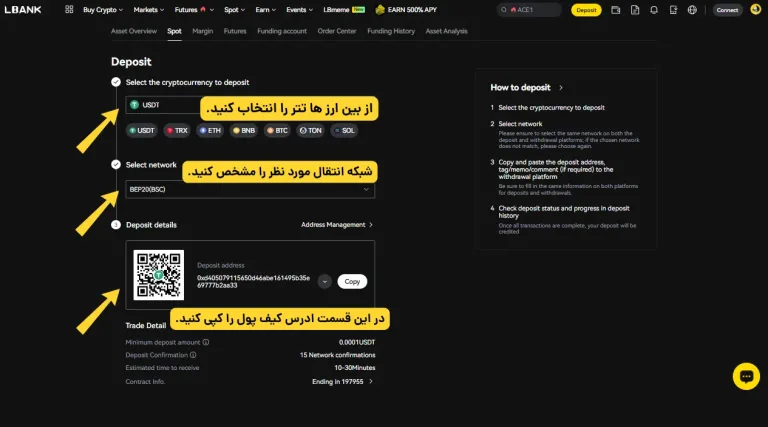Click the 0.0001USDT minimum deposit value

(x=357, y=342)
